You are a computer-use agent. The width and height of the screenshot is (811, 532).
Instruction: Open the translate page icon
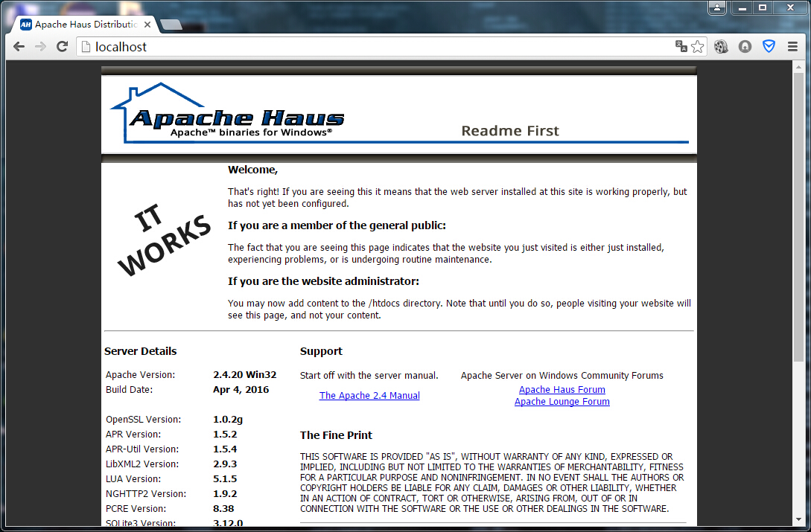(x=681, y=47)
